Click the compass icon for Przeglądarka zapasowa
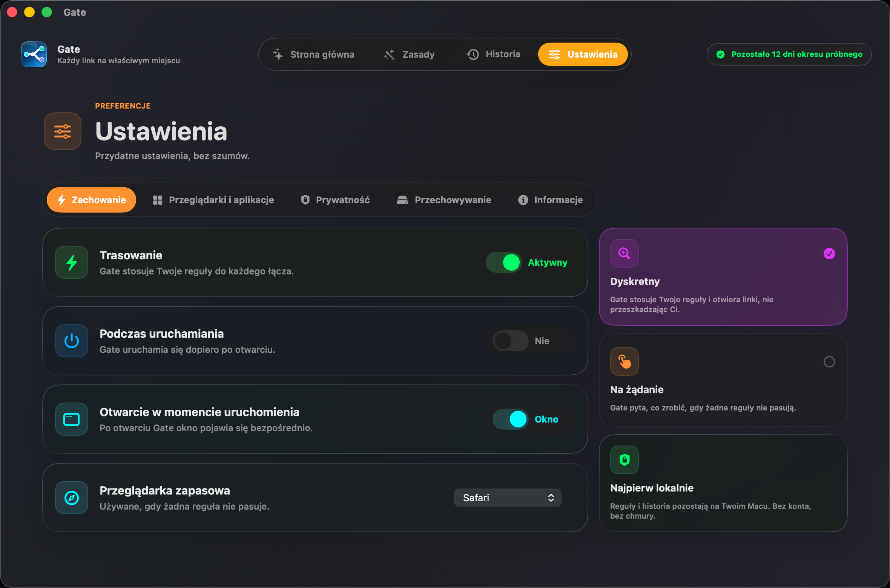The image size is (890, 588). click(72, 498)
